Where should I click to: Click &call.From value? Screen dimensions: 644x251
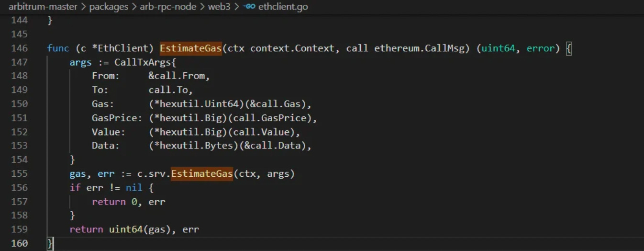coord(177,76)
